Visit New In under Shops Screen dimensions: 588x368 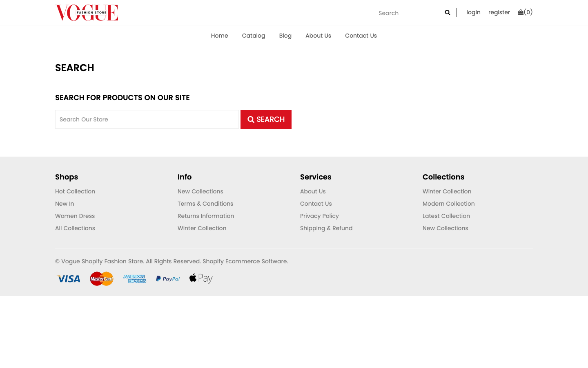(65, 204)
